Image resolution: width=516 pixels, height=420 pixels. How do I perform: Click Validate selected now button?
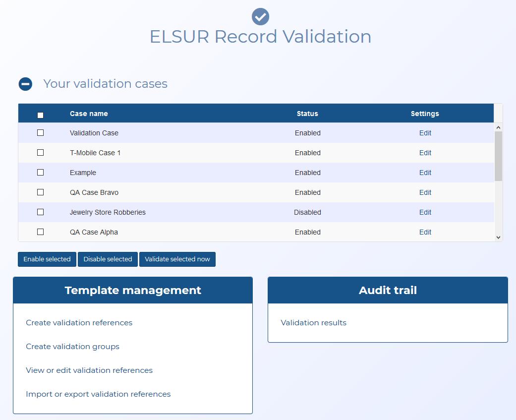[x=177, y=259]
